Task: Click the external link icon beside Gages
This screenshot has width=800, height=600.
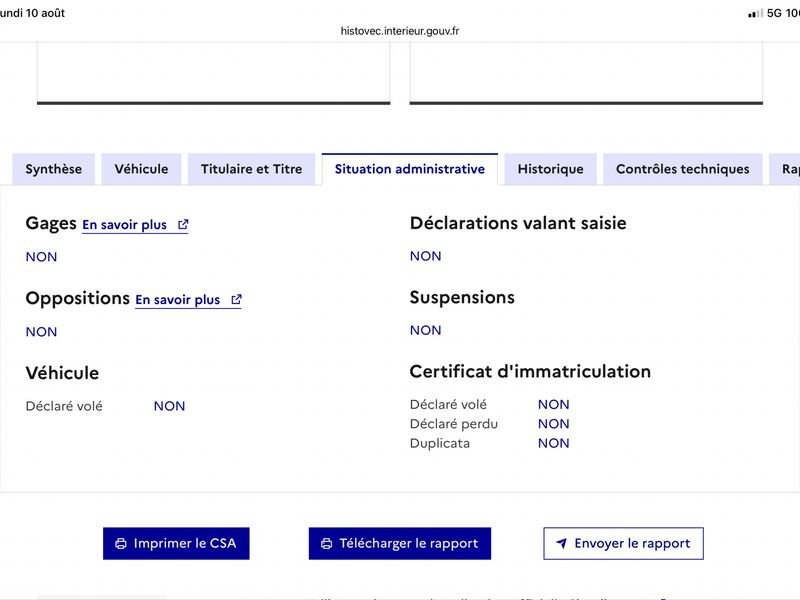Action: [x=183, y=224]
